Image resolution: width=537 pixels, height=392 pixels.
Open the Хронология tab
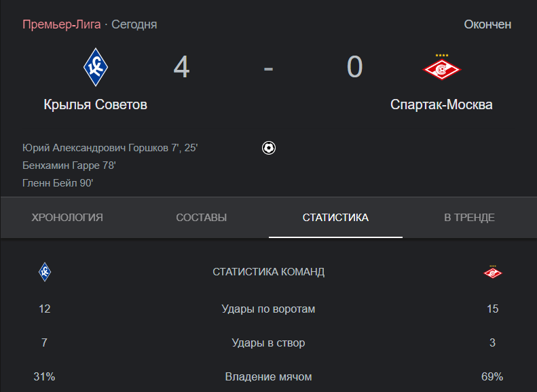(67, 218)
